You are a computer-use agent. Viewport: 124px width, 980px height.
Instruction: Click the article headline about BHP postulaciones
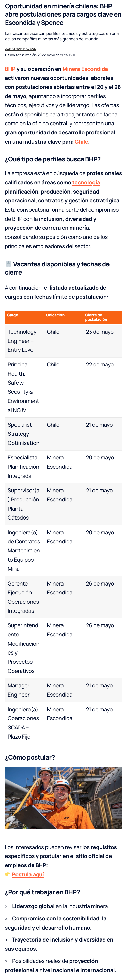point(63,15)
